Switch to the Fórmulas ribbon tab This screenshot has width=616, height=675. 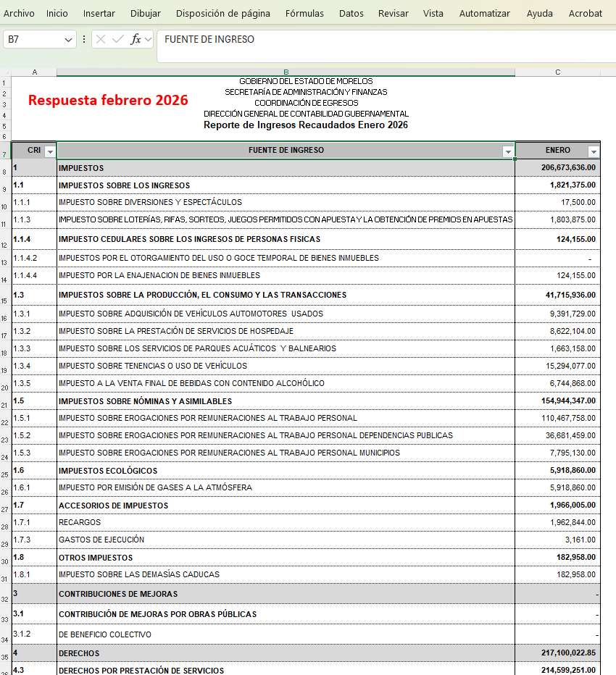(304, 12)
